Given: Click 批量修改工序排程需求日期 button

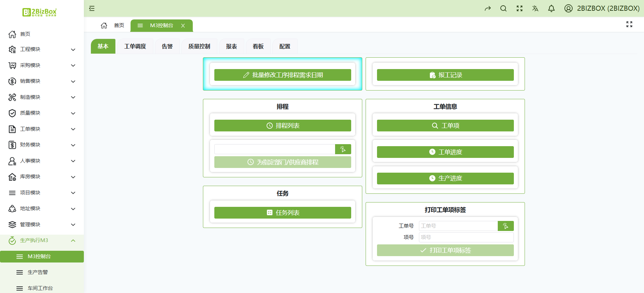Looking at the screenshot, I should [283, 75].
